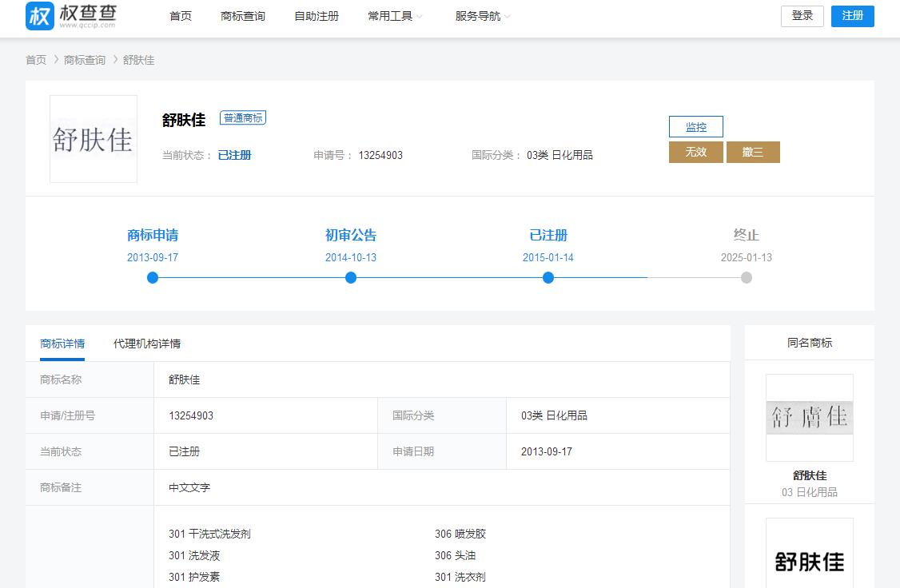Image resolution: width=900 pixels, height=588 pixels.
Task: Click the 初审公告 timeline dot
Action: tap(351, 278)
